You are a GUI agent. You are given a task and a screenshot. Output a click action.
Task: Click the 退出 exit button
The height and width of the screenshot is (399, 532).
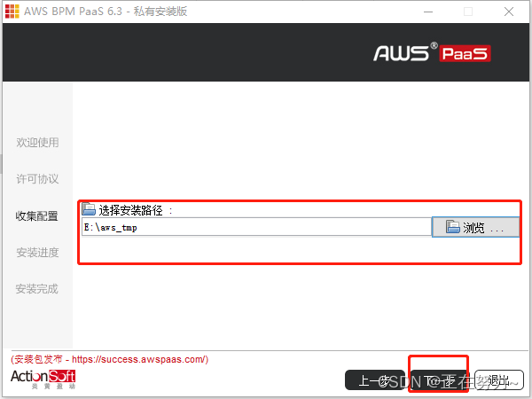pos(498,380)
